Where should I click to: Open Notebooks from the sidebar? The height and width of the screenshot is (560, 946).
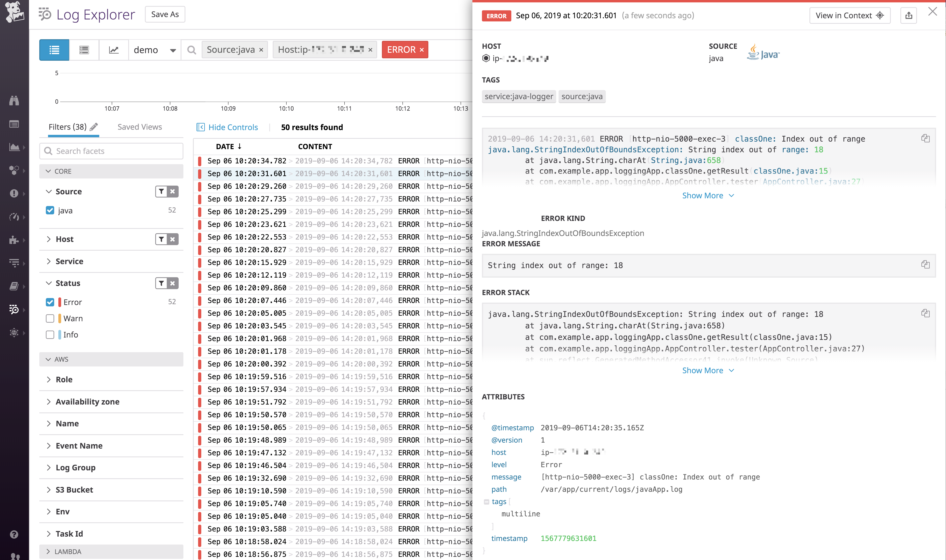14,286
